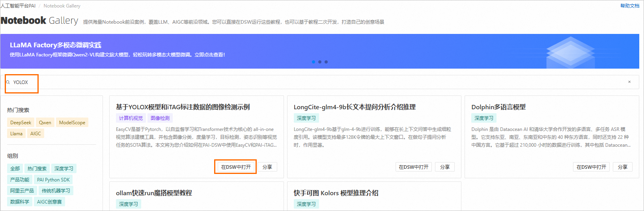Viewport: 644px width, 211px height.
Task: Click the Dolphin card description text
Action: tap(551, 137)
